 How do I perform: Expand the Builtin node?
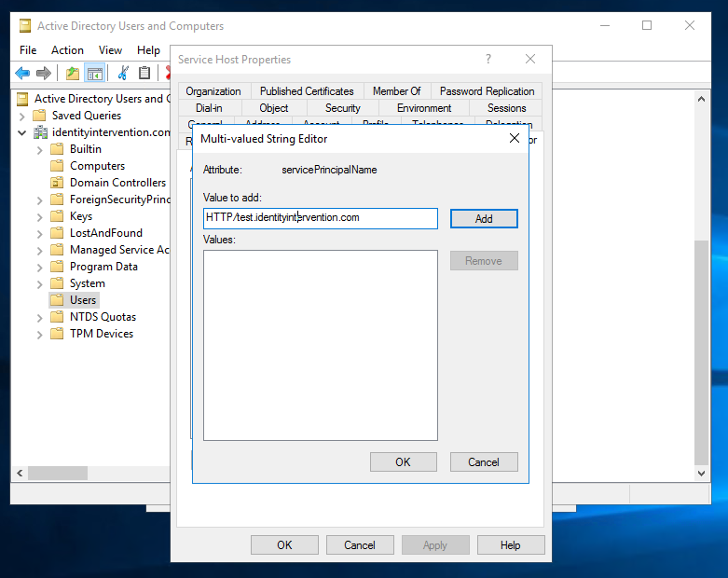coord(39,149)
